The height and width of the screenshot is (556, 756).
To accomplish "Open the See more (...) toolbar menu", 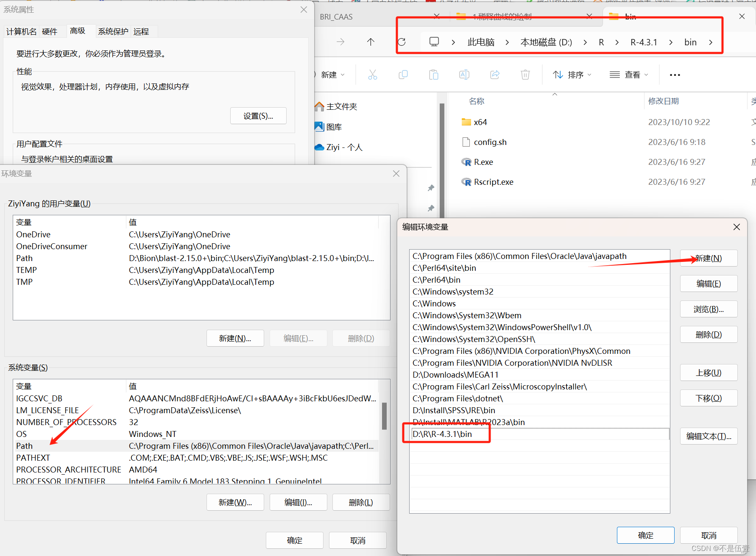I will click(675, 75).
